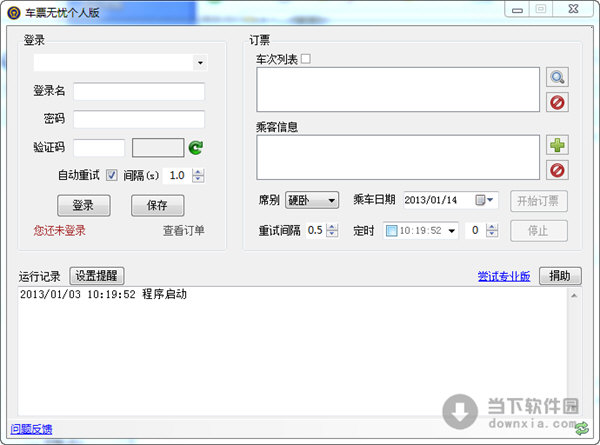
Task: Expand the 乘车日期 date picker arrow
Action: pyautogui.click(x=490, y=199)
